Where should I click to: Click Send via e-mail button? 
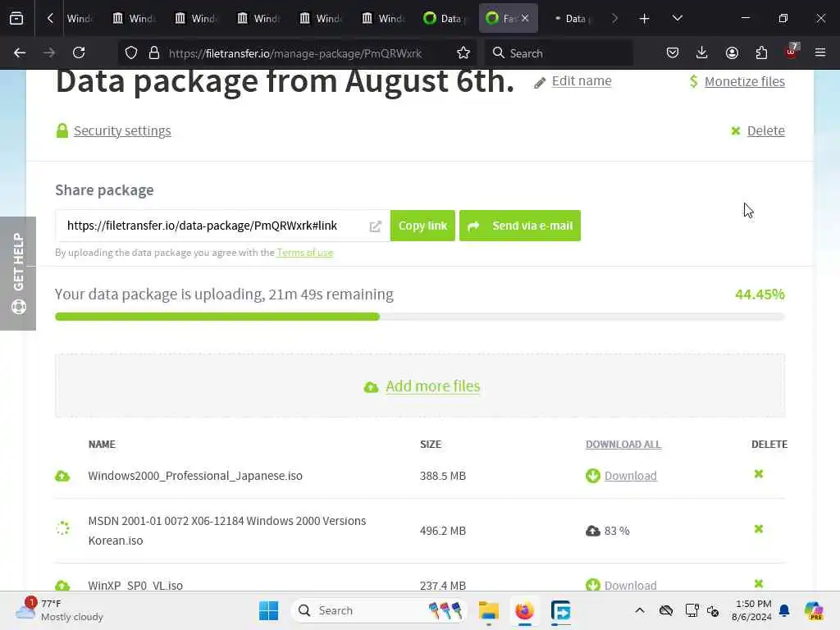pyautogui.click(x=519, y=226)
